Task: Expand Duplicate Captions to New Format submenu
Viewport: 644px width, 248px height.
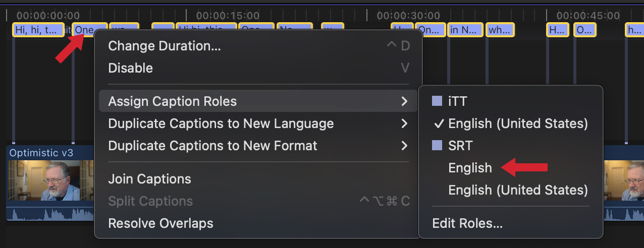Action: pyautogui.click(x=404, y=146)
